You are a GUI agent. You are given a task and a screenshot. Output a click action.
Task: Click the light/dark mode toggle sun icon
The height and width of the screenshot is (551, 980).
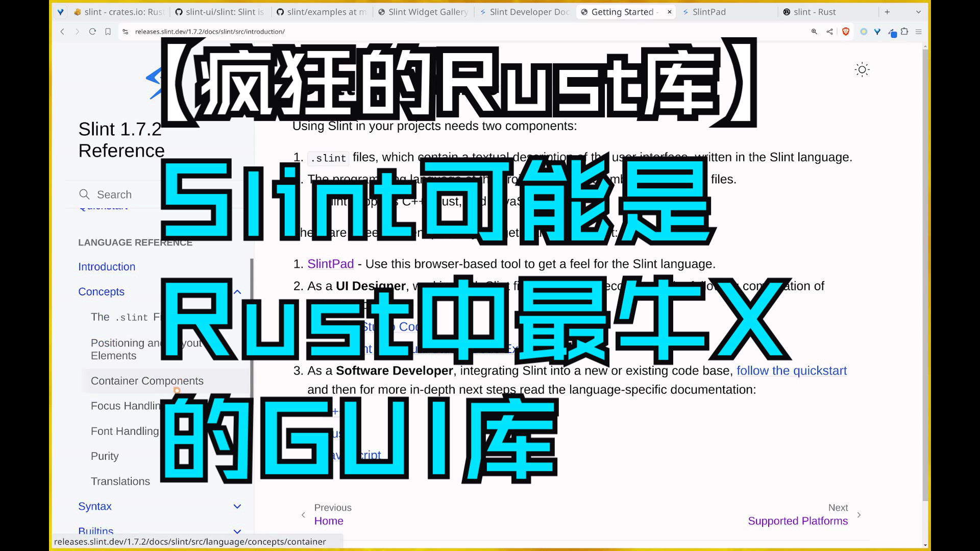(x=862, y=70)
